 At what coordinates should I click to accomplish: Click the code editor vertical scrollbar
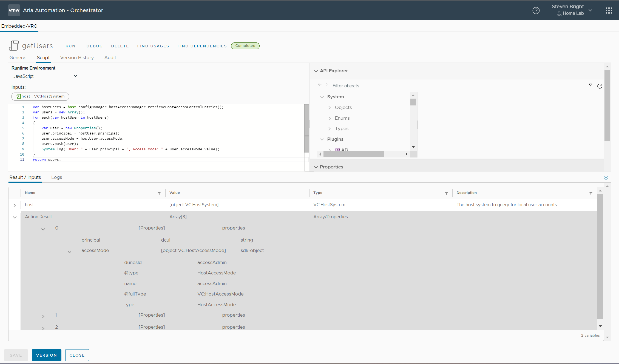pos(306,128)
